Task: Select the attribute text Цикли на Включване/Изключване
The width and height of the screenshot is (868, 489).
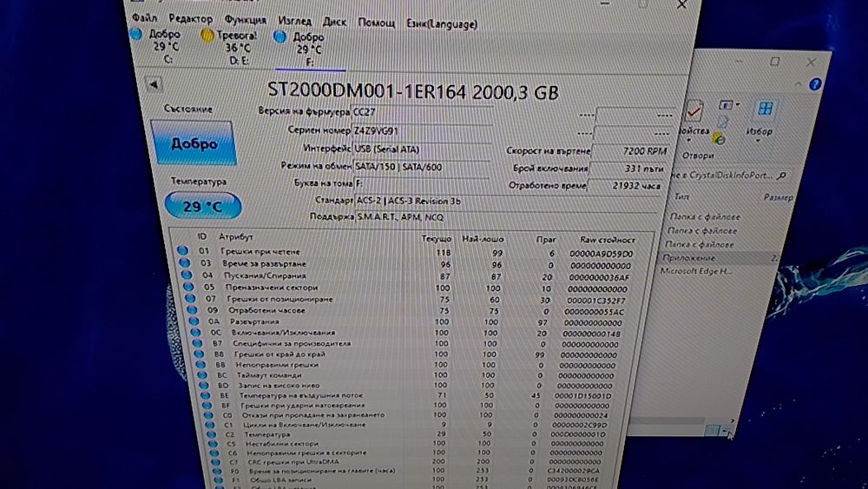Action: 304,424
